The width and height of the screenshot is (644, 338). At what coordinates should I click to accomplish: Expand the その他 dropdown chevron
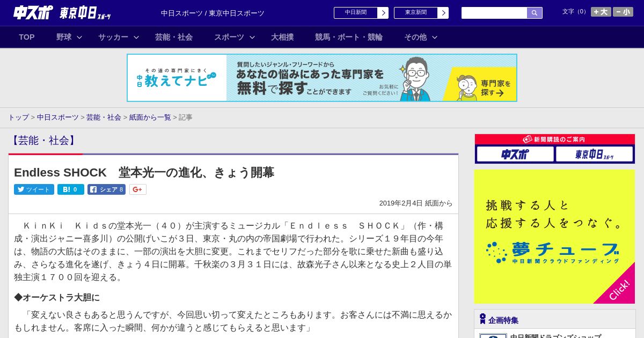435,37
